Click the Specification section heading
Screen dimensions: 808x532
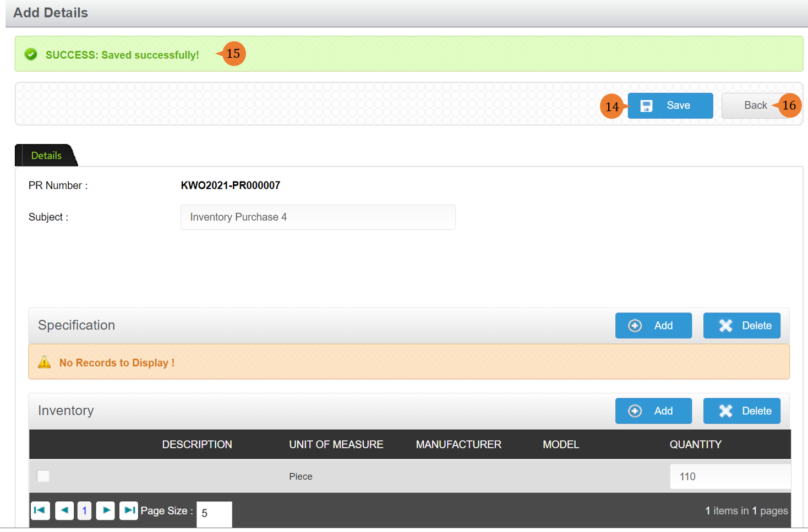click(77, 325)
